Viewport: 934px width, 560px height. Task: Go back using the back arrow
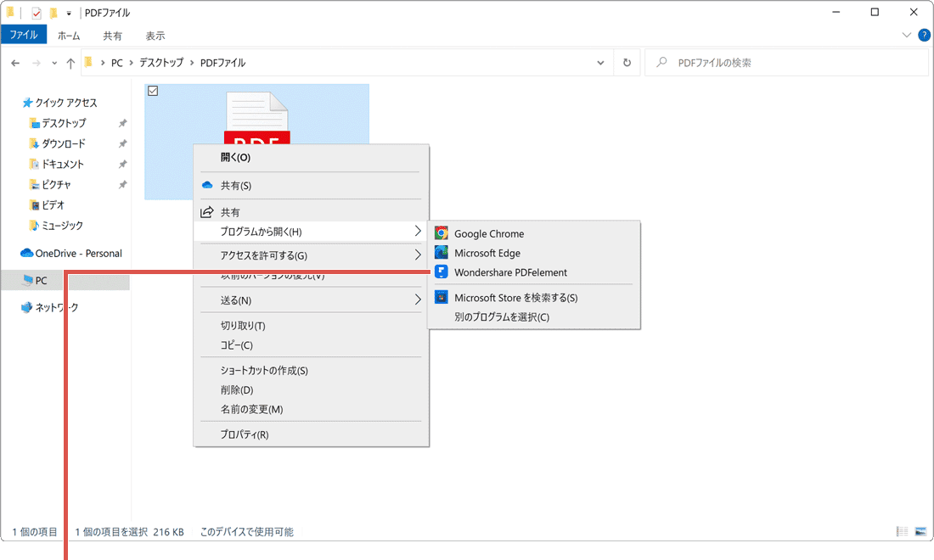[x=15, y=62]
